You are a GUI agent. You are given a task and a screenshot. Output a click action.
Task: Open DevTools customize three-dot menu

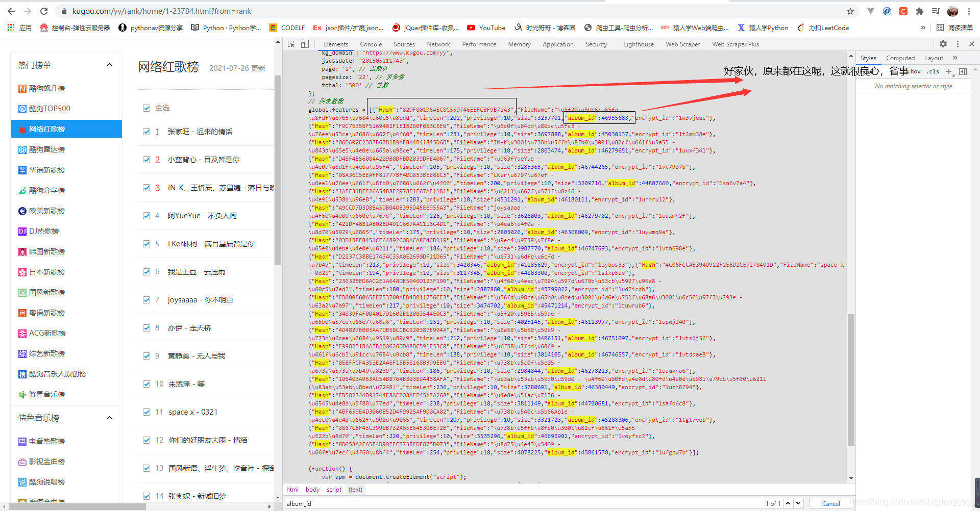(958, 44)
